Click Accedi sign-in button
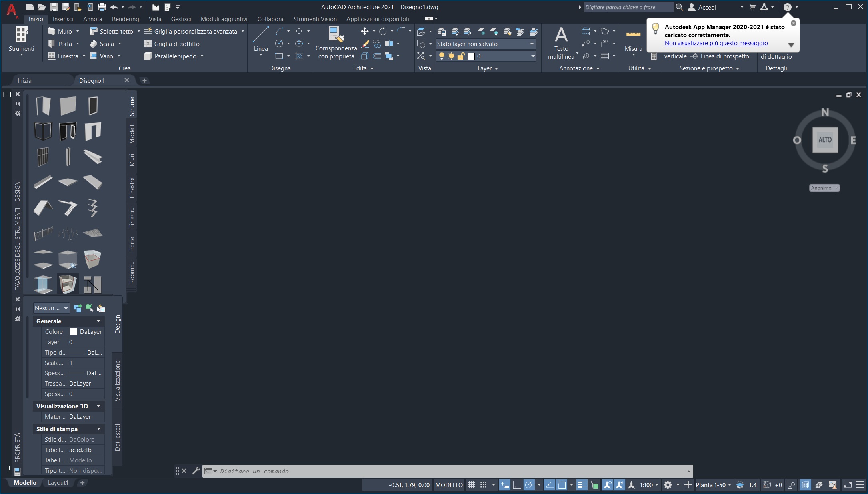Viewport: 868px width, 494px height. coord(707,7)
